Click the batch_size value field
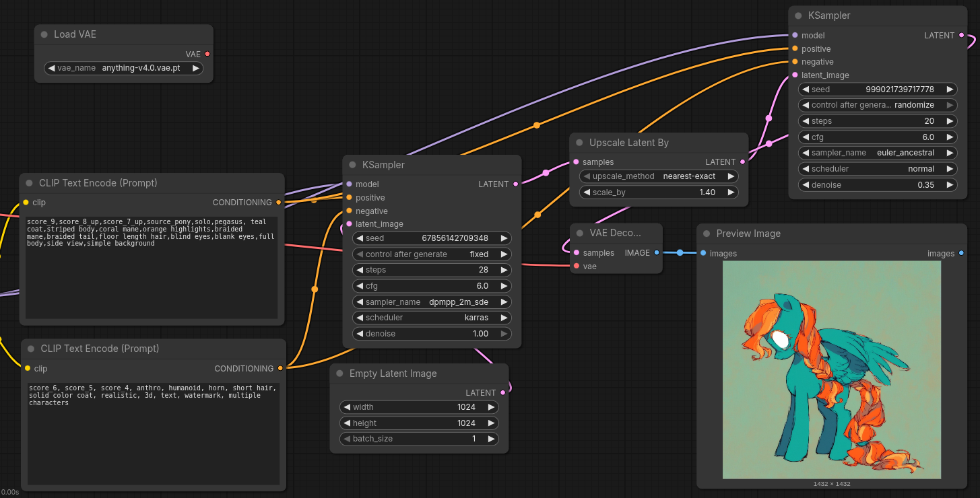Screen dimensions: 980x498 [x=419, y=439]
